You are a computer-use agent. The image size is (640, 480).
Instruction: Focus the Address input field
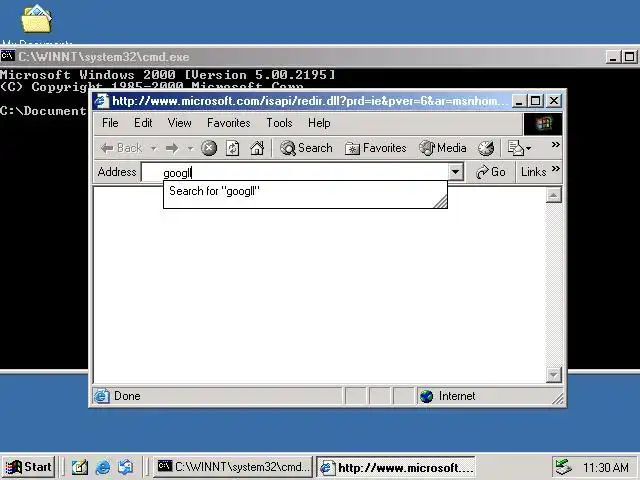click(295, 172)
